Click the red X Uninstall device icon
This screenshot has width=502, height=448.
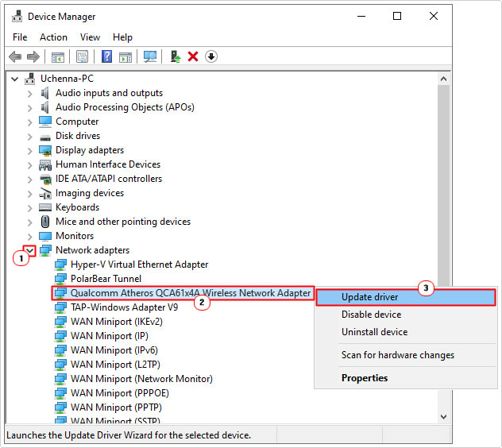pos(193,56)
